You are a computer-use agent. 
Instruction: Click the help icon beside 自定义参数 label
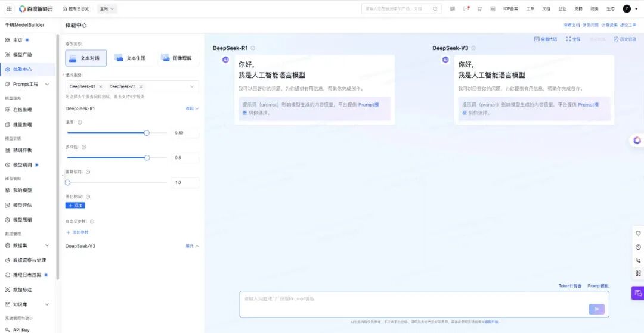(x=92, y=222)
